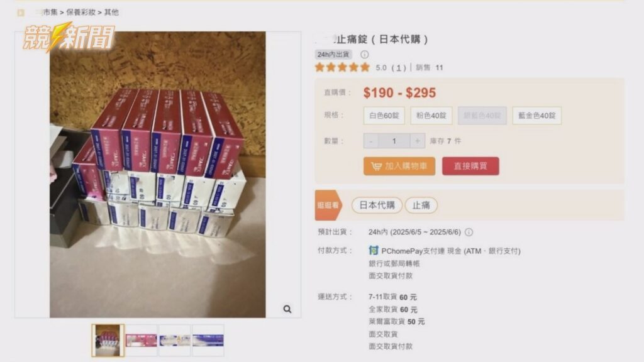
Task: Click the home icon in breadcrumb
Action: [x=21, y=13]
